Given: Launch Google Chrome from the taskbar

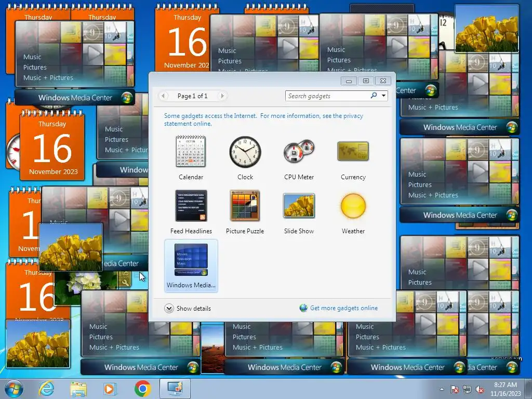Looking at the screenshot, I should [142, 389].
